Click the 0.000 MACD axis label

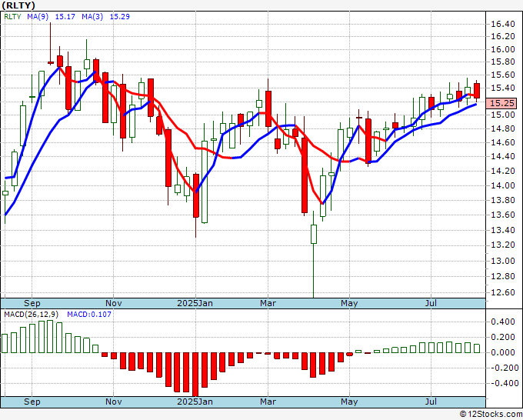point(503,352)
